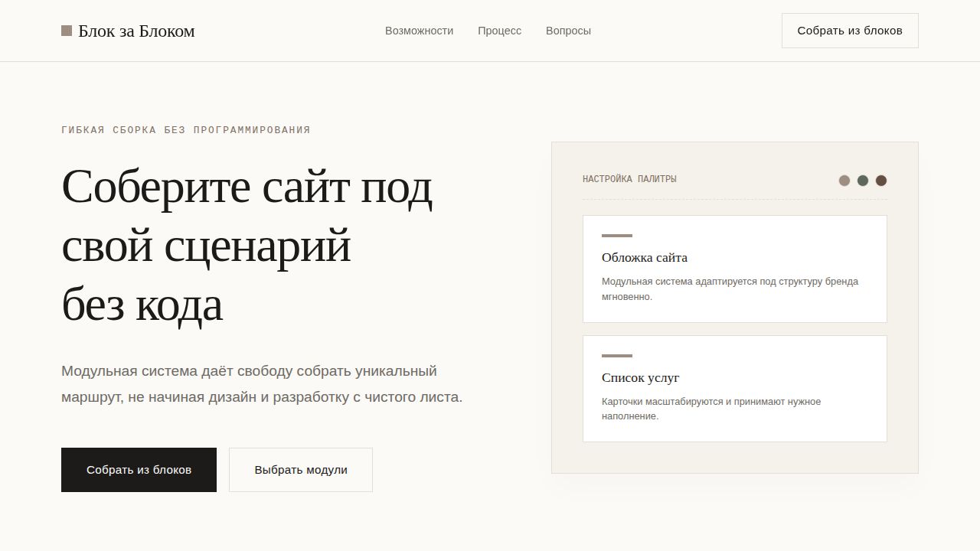This screenshot has height=551, width=980.
Task: Open the Процесс nav item
Action: [x=499, y=31]
